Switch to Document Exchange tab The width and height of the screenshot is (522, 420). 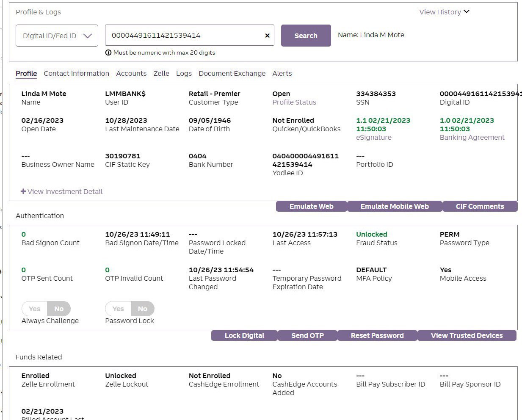pos(232,73)
